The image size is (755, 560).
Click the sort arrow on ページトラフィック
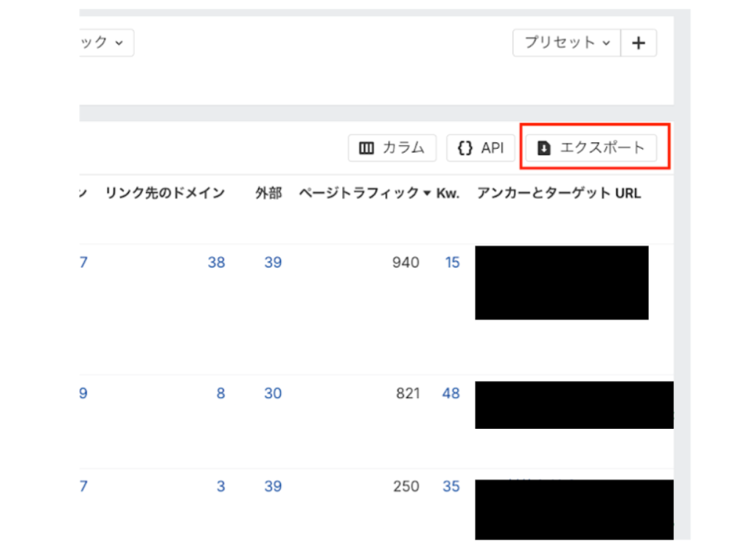click(427, 194)
